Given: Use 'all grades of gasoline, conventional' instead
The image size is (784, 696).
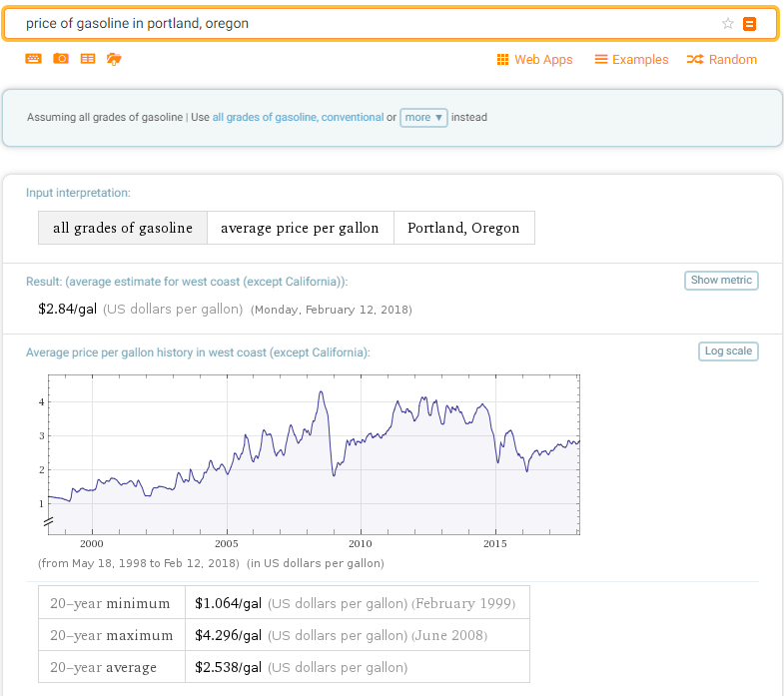Looking at the screenshot, I should coord(298,117).
